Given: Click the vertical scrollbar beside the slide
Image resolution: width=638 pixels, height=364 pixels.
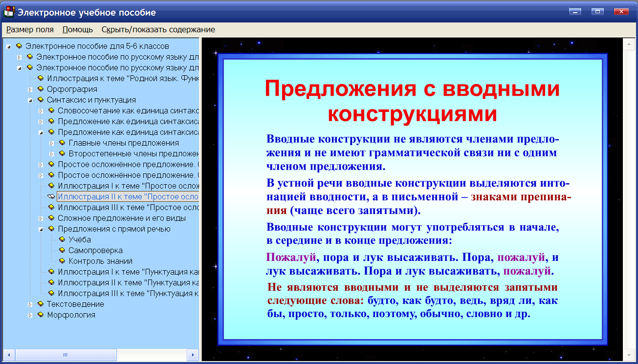Looking at the screenshot, I should point(631,195).
